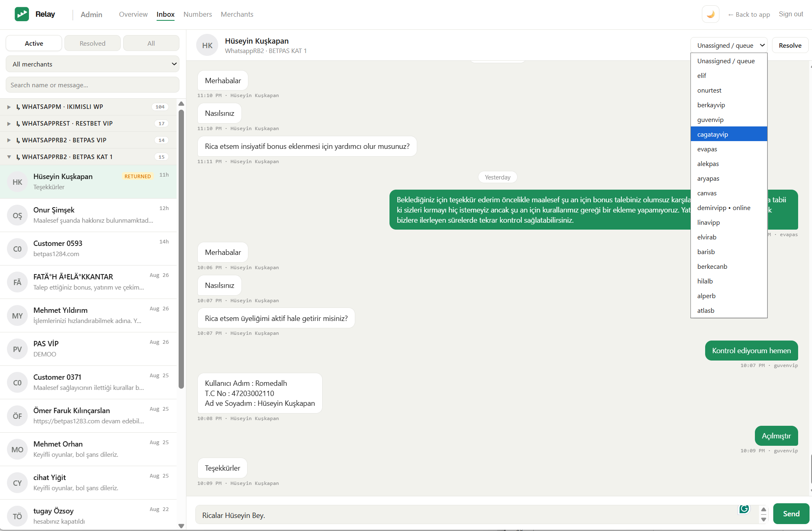
Task: Click the green Send button
Action: coord(791,513)
